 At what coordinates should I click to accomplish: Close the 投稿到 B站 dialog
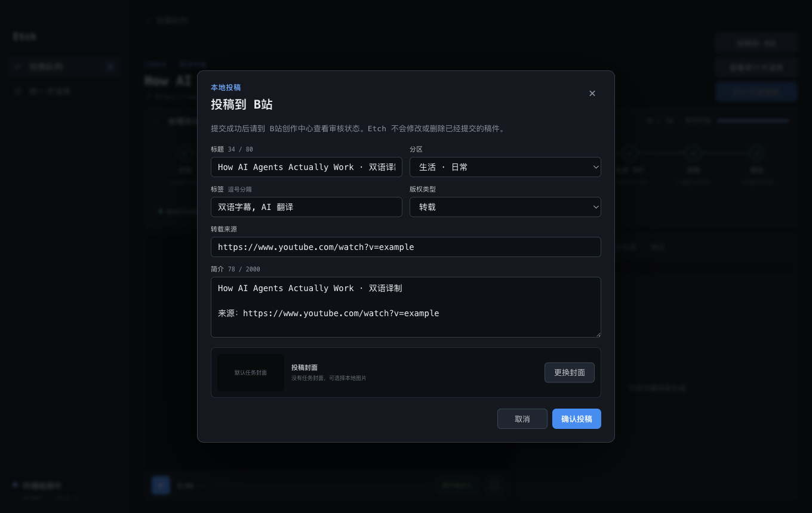click(592, 94)
